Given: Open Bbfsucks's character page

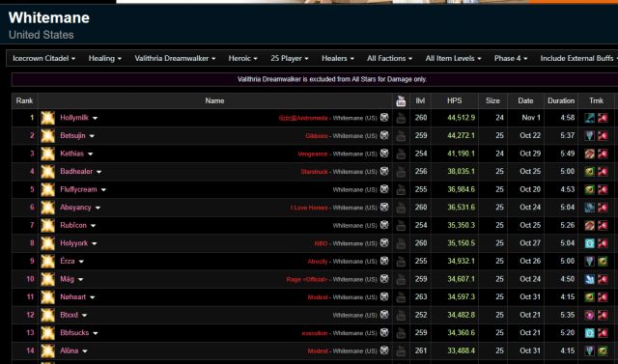Looking at the screenshot, I should click(x=74, y=333).
